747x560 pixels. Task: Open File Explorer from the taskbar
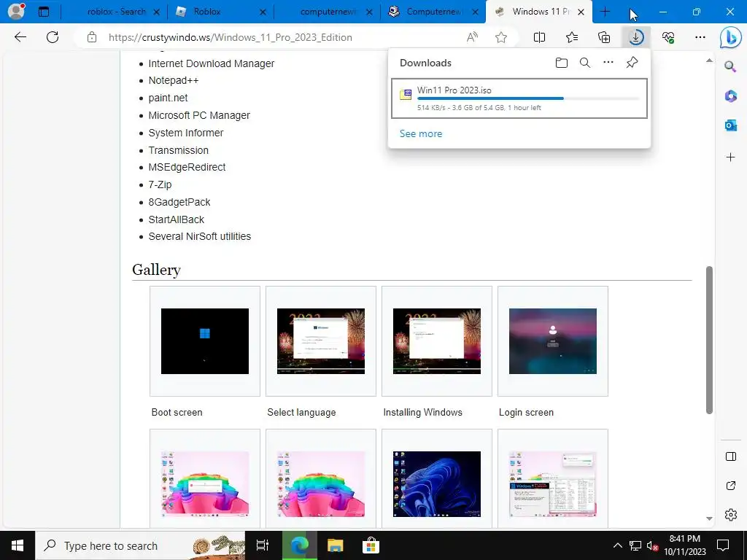pos(336,545)
